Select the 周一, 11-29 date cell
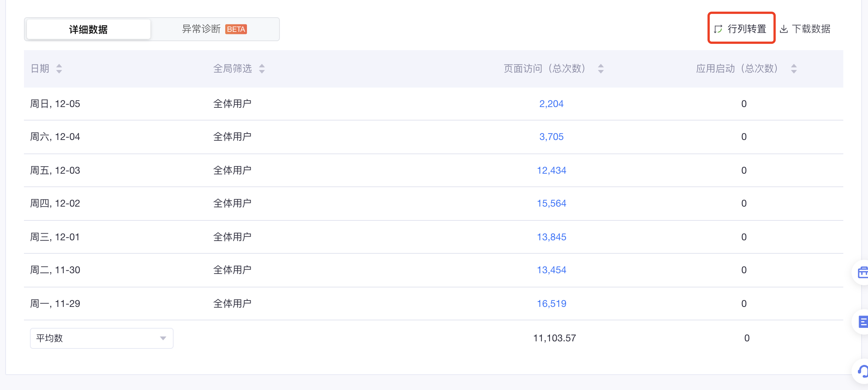 pyautogui.click(x=55, y=304)
